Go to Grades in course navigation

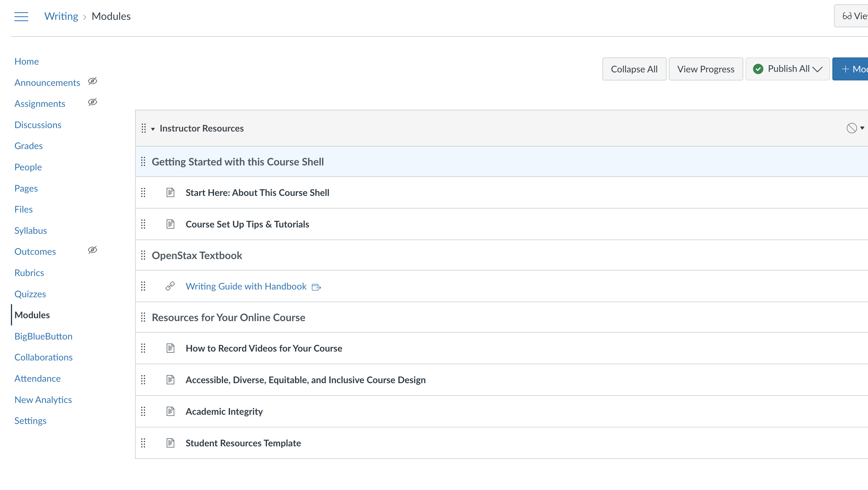point(29,146)
